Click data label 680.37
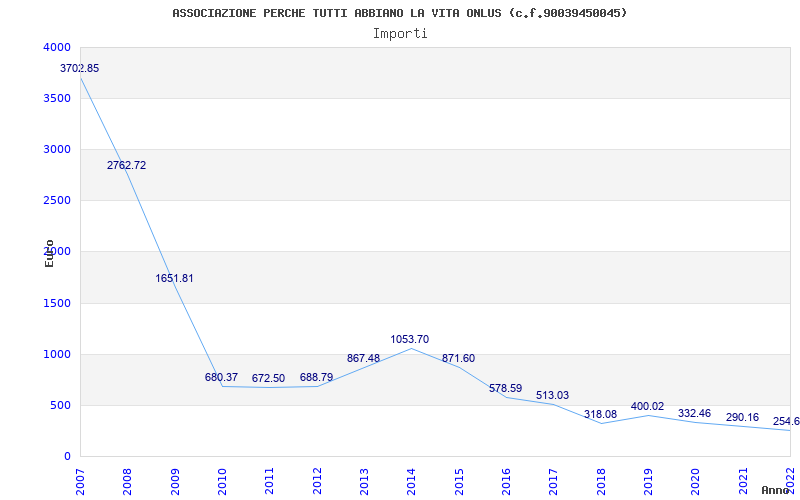800x500 pixels. (x=221, y=378)
